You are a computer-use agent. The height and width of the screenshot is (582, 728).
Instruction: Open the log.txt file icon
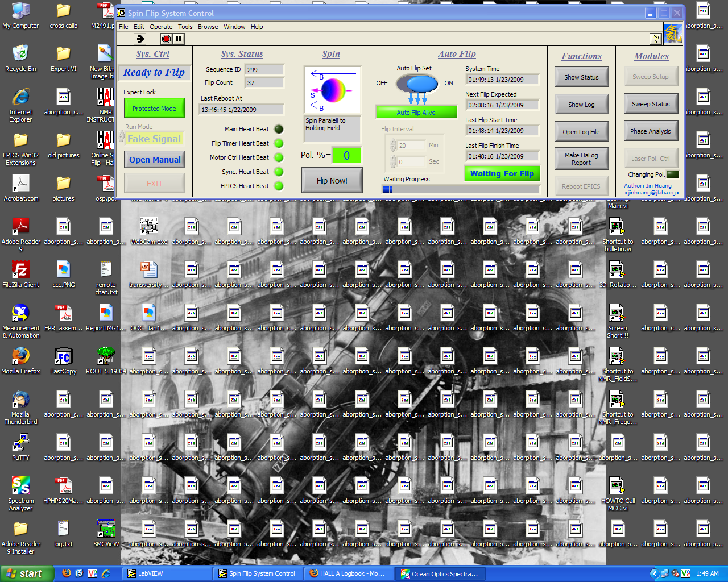coord(63,534)
